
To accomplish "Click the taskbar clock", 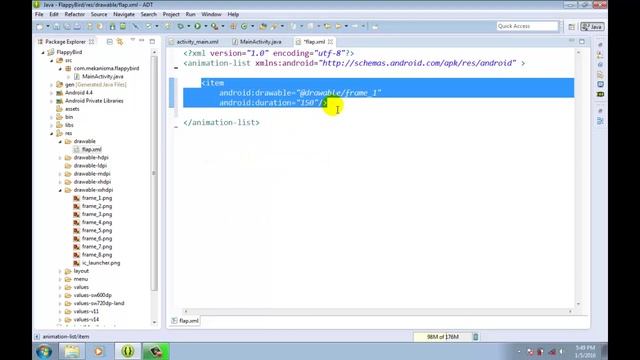I will tap(585, 351).
